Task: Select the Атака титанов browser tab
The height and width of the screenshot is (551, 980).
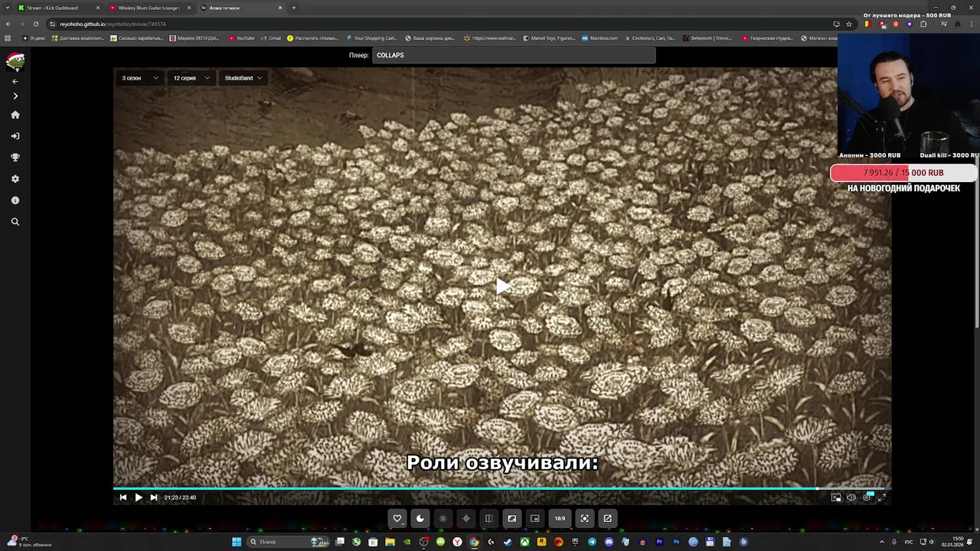Action: click(x=241, y=8)
